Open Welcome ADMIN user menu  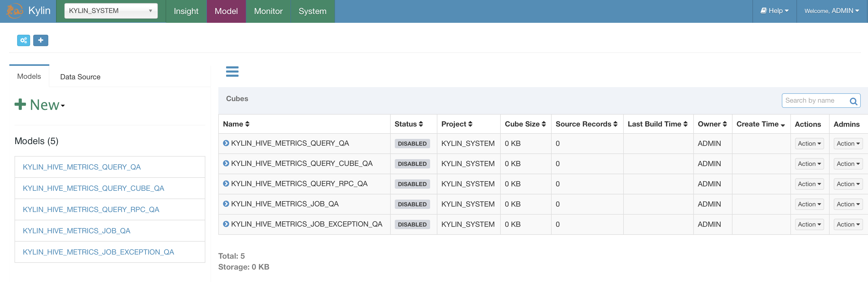831,11
